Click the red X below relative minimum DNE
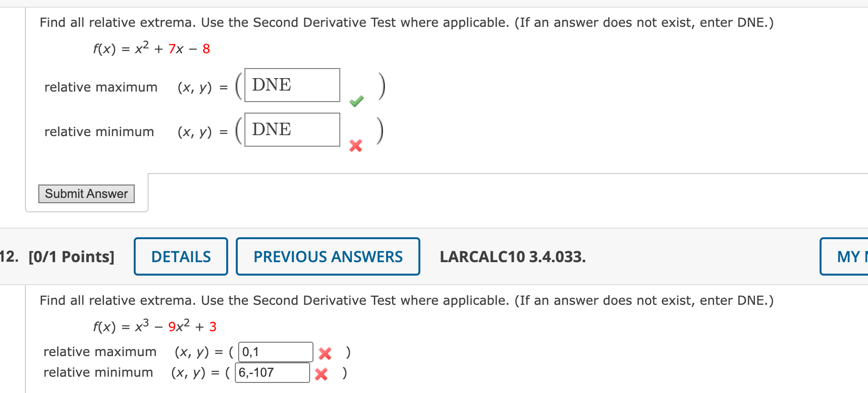The width and height of the screenshot is (868, 393). [x=355, y=146]
